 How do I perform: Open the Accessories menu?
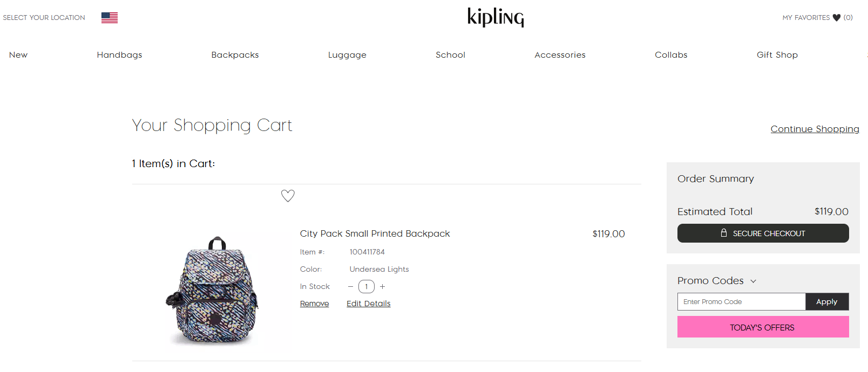(x=560, y=54)
